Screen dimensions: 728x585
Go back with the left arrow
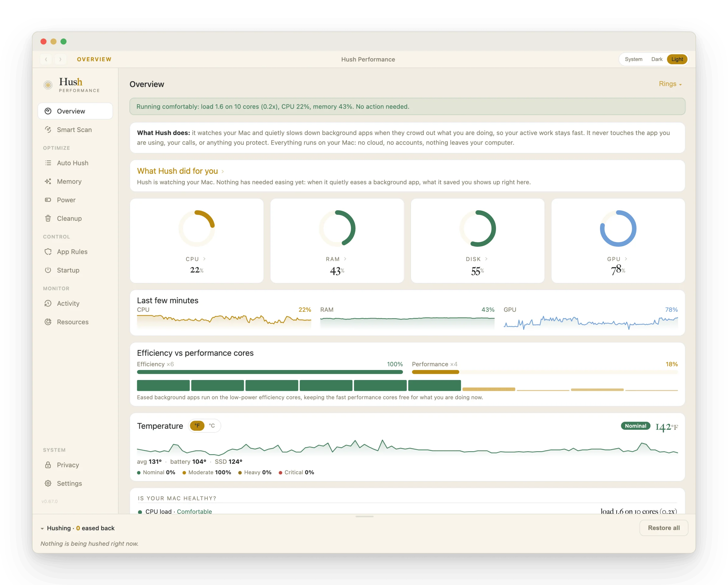(x=46, y=59)
